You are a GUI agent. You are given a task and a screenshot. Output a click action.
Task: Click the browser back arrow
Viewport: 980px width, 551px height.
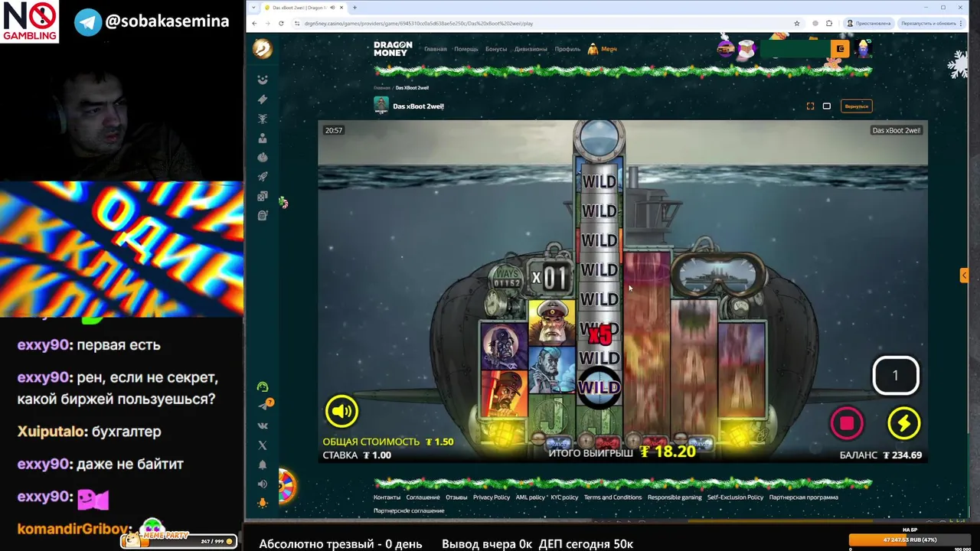coord(255,23)
